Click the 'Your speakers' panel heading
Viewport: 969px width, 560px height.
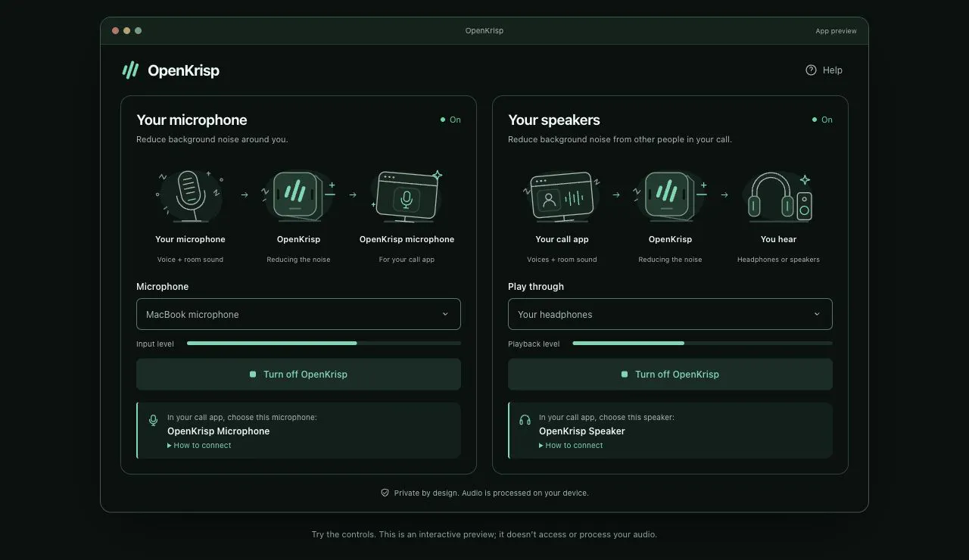[x=554, y=120]
